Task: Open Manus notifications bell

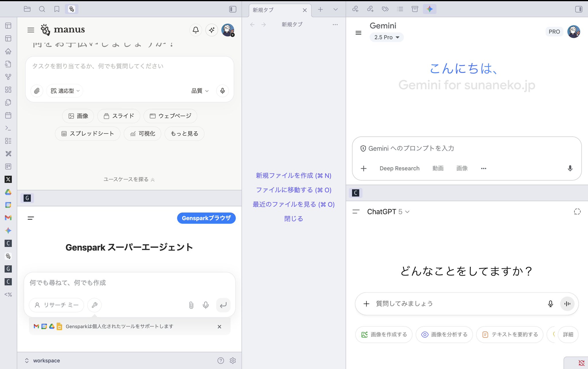Action: (196, 30)
